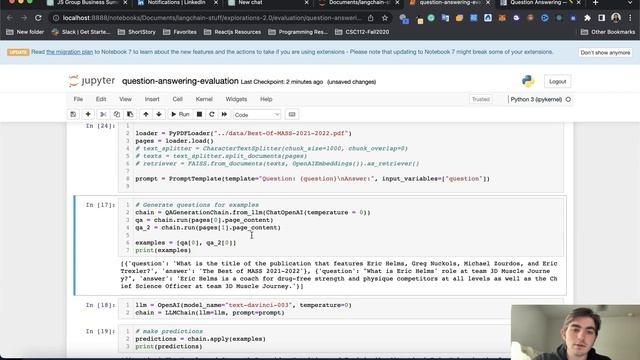
Task: Bookmark this page with the star icon
Action: [384, 18]
